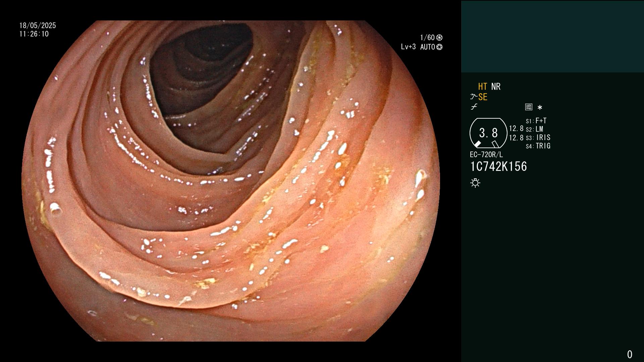Click the upper 12.8 value
Image resolution: width=644 pixels, height=362 pixels.
516,128
